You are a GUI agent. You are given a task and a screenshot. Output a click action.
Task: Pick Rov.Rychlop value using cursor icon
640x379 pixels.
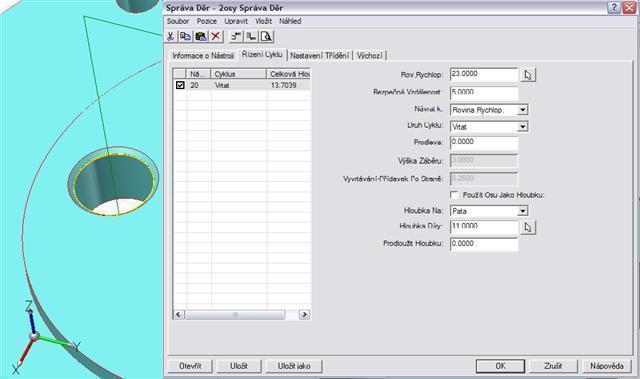[528, 75]
